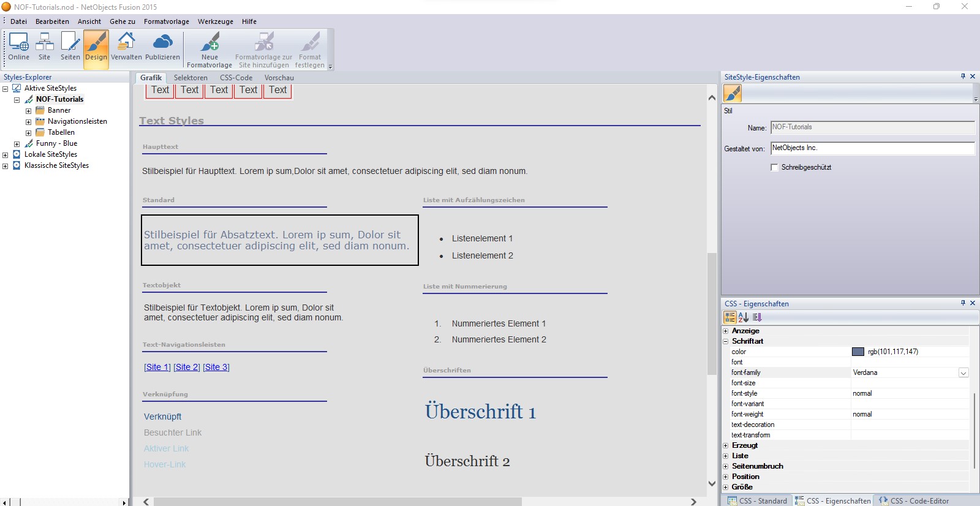Switch to the CSS-Code tab
The width and height of the screenshot is (980, 506).
[236, 78]
